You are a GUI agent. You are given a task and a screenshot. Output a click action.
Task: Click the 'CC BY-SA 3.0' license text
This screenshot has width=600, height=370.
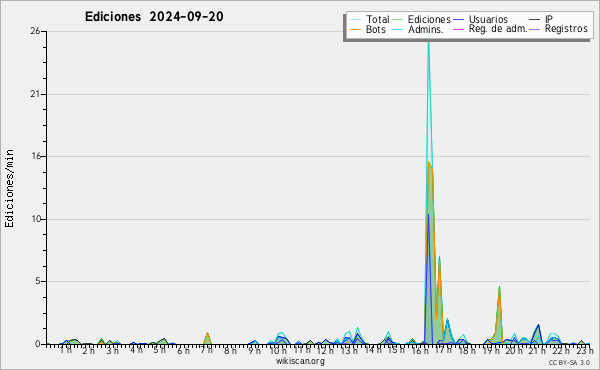[569, 362]
